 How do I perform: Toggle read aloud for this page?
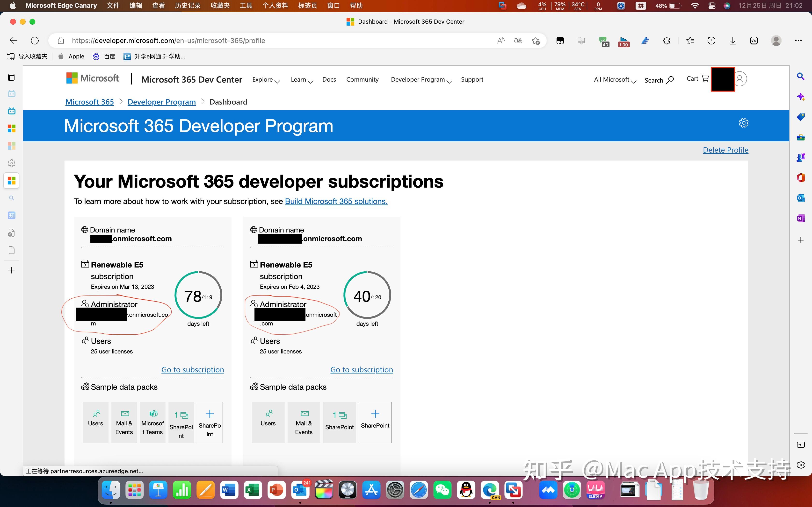tap(501, 40)
